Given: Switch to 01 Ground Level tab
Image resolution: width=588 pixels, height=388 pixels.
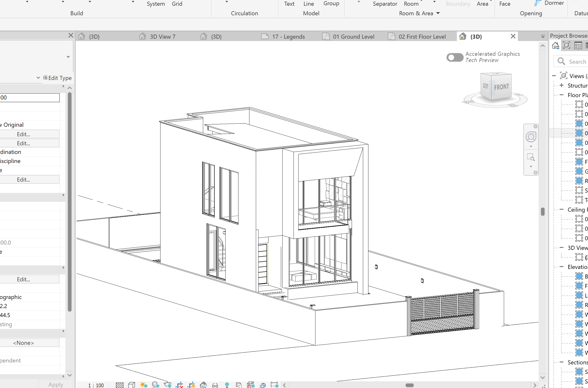Looking at the screenshot, I should (x=353, y=37).
